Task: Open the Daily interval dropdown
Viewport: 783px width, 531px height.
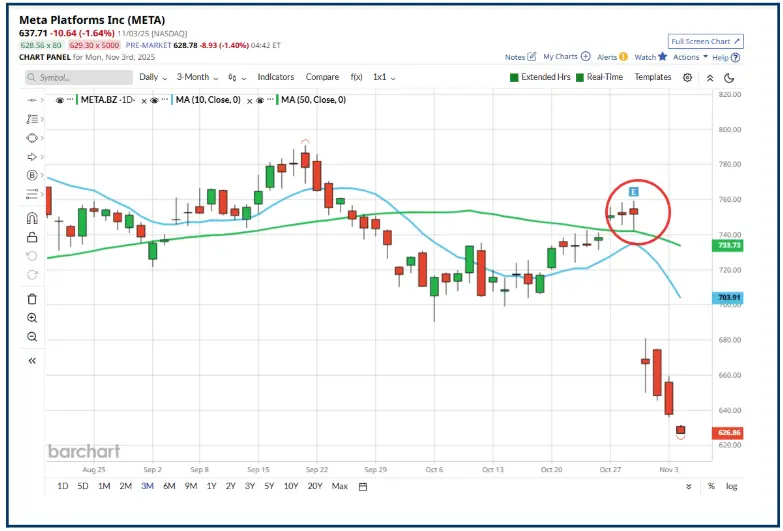Action: click(152, 77)
